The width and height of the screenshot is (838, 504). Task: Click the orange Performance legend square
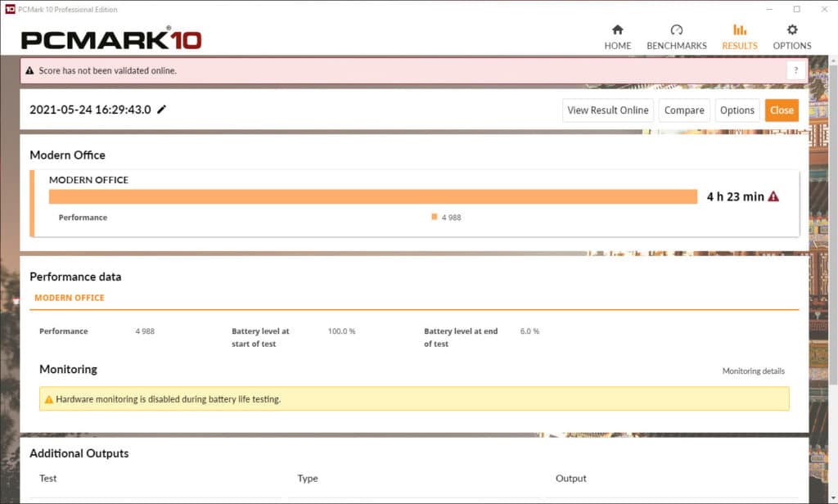(x=434, y=217)
